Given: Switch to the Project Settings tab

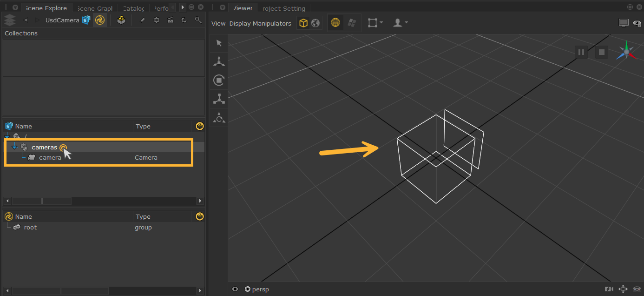Looking at the screenshot, I should tap(283, 8).
